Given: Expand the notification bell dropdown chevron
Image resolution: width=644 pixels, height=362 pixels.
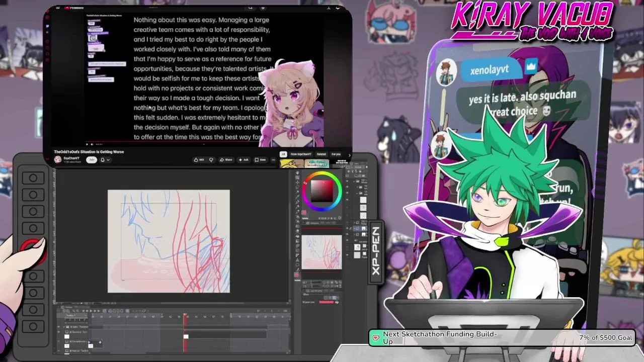Looking at the screenshot, I should (x=108, y=160).
